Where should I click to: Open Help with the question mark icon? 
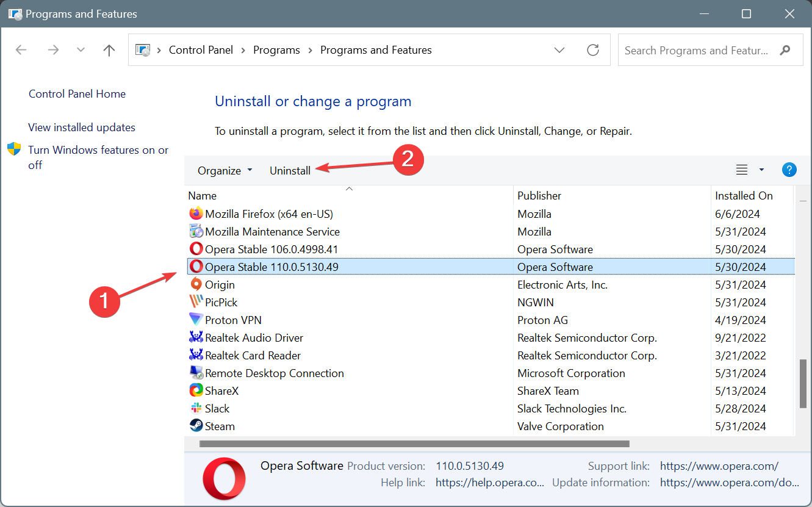[789, 170]
